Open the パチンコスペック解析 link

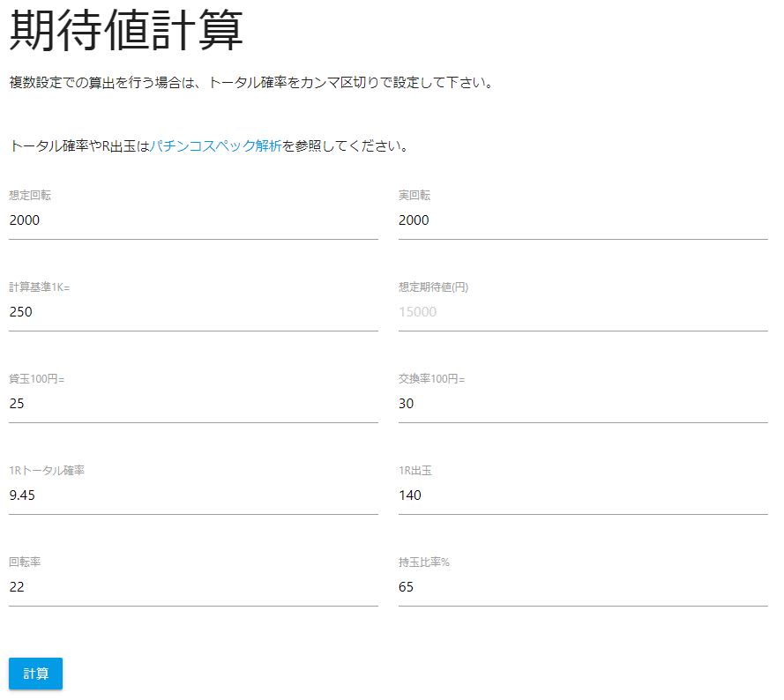(216, 146)
